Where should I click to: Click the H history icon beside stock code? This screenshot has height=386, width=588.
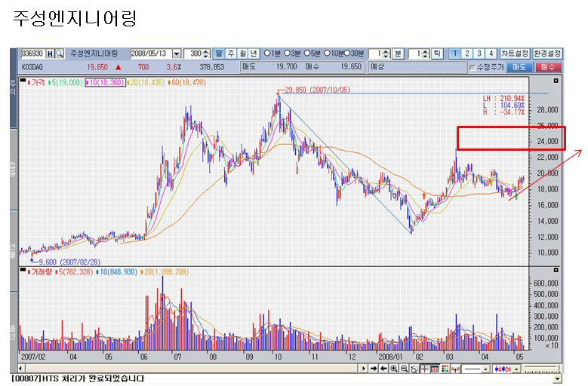[x=50, y=54]
